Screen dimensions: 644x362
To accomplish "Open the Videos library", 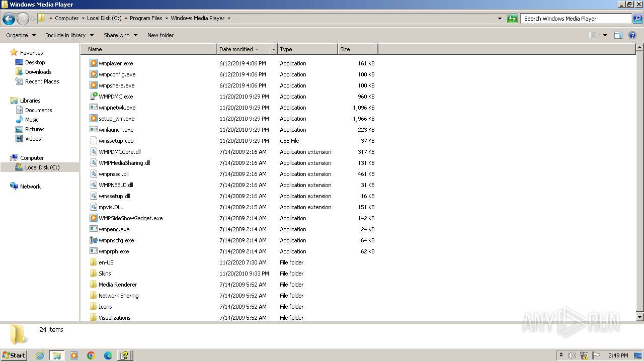I will click(33, 139).
